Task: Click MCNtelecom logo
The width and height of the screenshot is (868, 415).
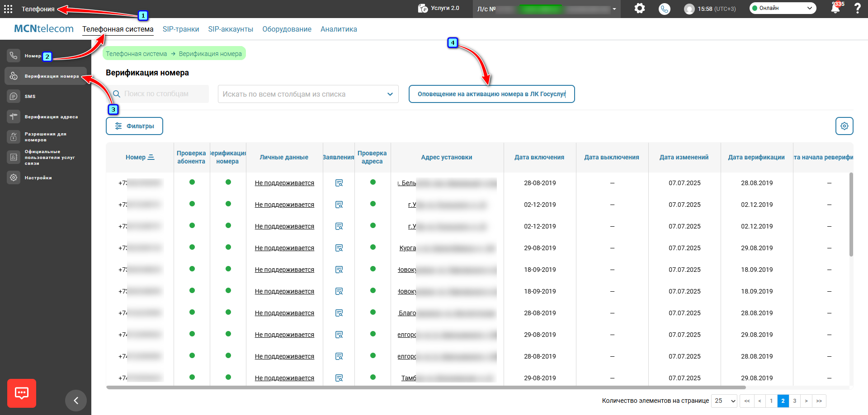Action: click(x=44, y=28)
